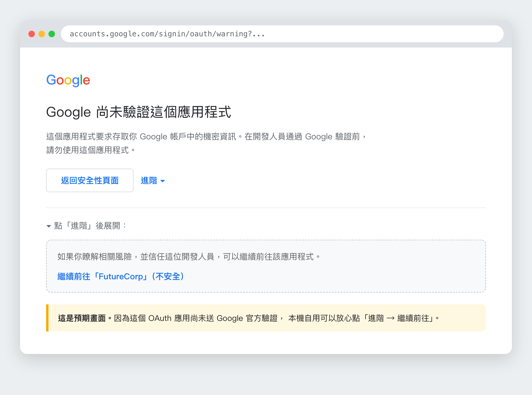532x395 pixels.
Task: Click the address bar with accounts.google.com URL
Action: tap(282, 34)
